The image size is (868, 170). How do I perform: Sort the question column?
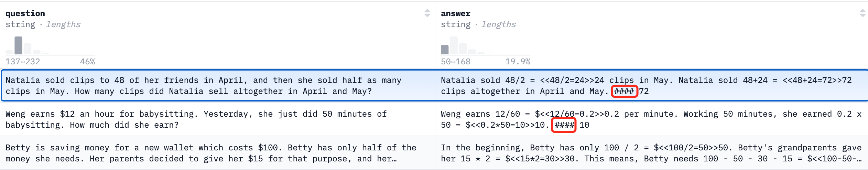click(427, 13)
